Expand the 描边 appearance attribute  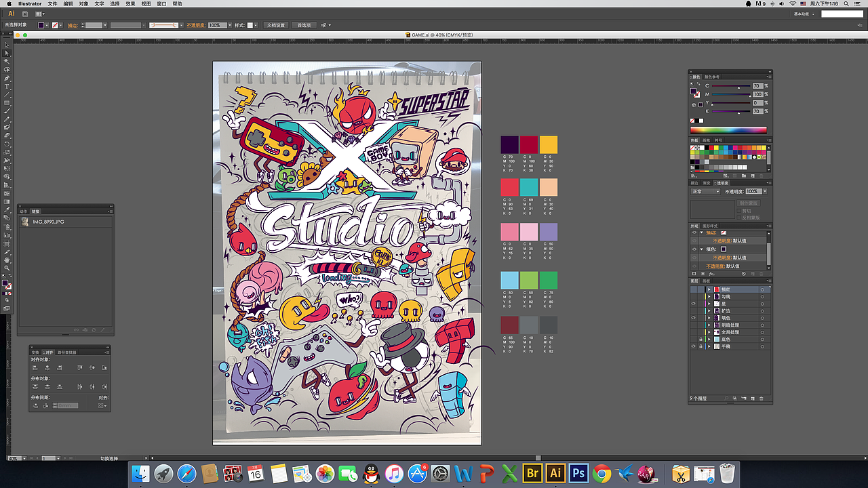coord(702,233)
